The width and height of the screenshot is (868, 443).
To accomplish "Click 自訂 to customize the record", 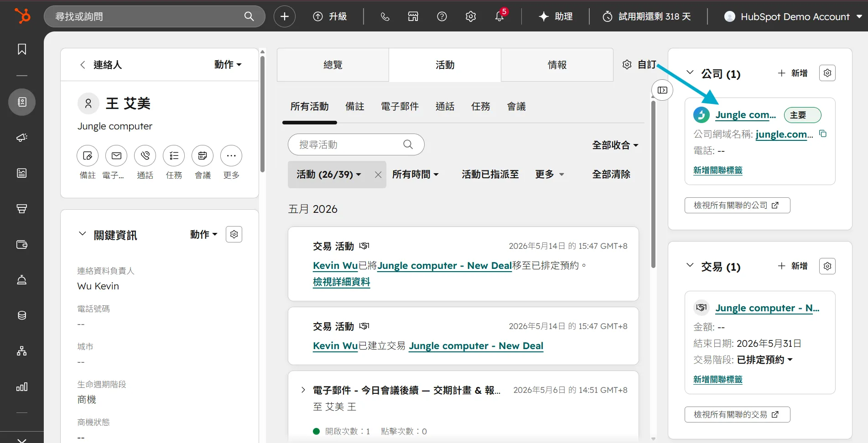I will pos(639,65).
